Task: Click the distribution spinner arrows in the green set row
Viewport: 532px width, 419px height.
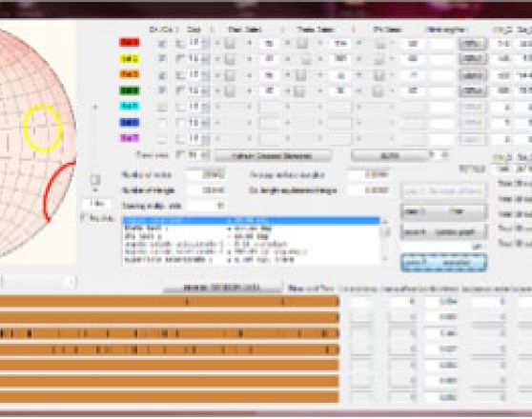Action: tap(206, 90)
